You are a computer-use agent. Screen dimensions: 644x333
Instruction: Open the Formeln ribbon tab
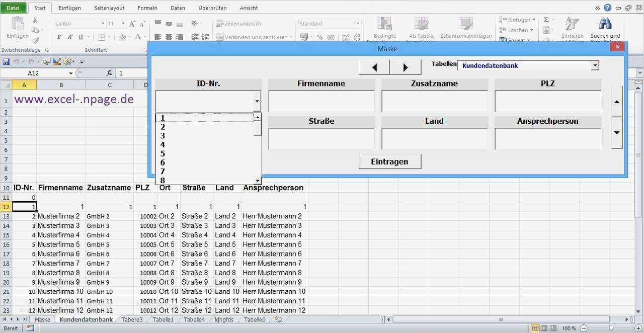[x=147, y=8]
